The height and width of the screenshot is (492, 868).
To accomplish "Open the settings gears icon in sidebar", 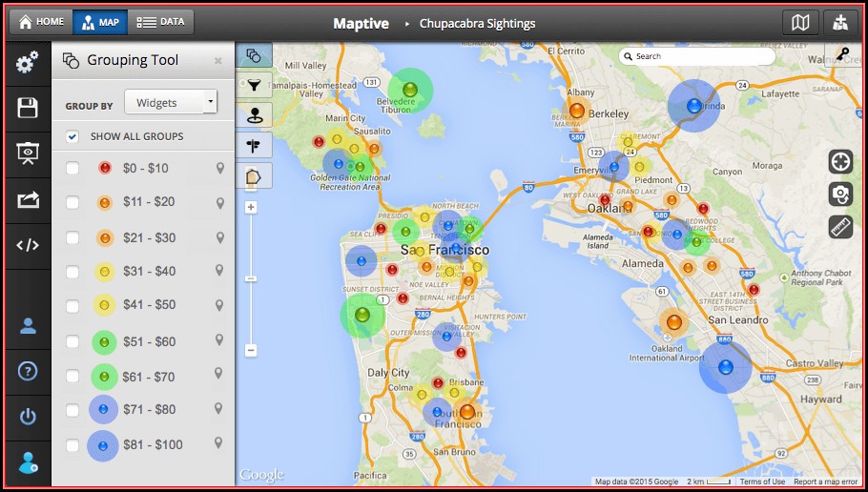I will pos(28,63).
